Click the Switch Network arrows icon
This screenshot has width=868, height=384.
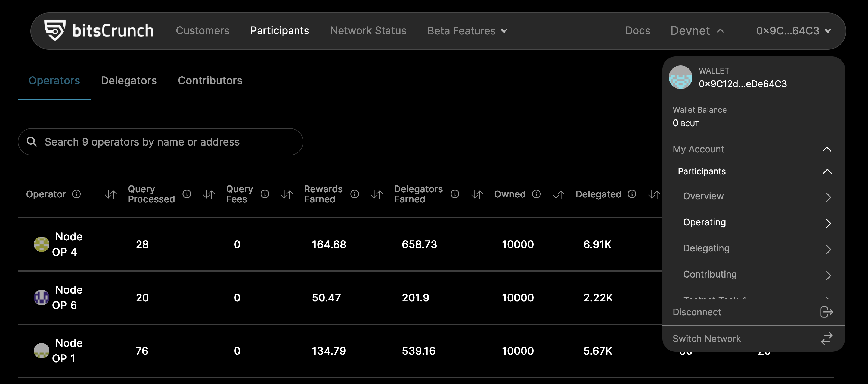[827, 339]
